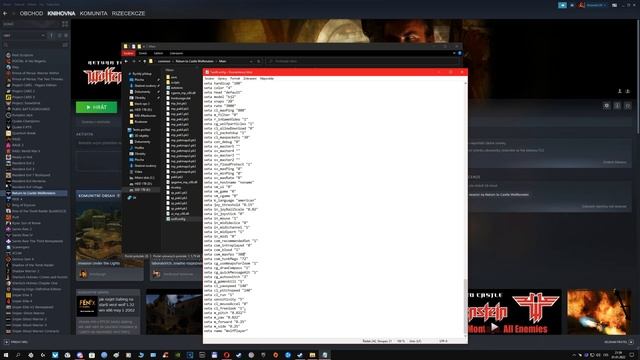Open the OBCHOD tab in Steam
Image resolution: width=640 pixels, height=360 pixels.
click(x=31, y=13)
